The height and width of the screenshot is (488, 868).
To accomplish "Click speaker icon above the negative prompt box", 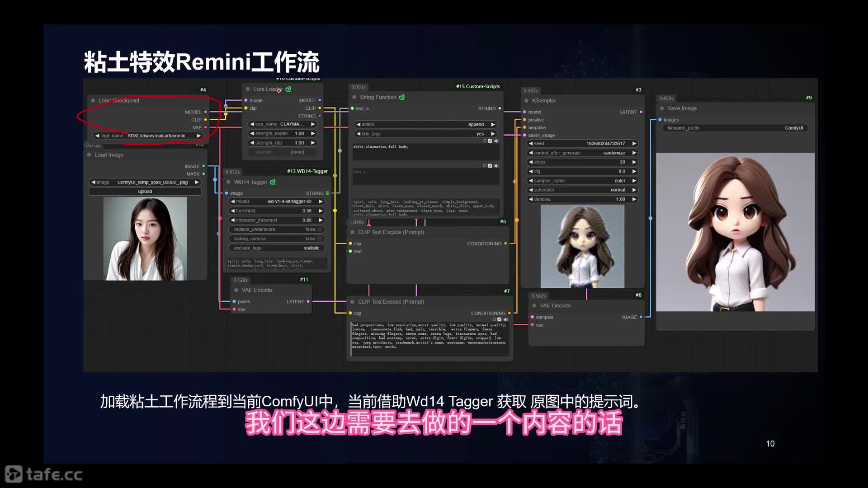I will (505, 319).
